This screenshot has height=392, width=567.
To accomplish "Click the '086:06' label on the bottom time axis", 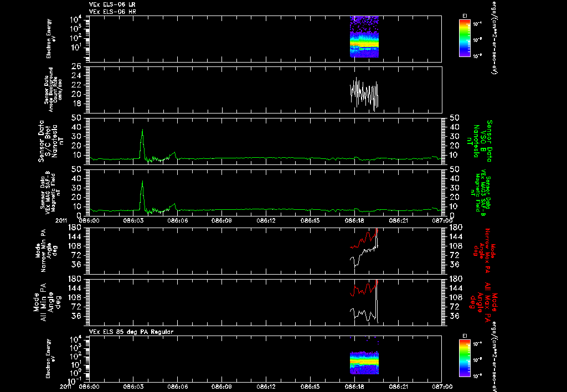I will pos(178,386).
